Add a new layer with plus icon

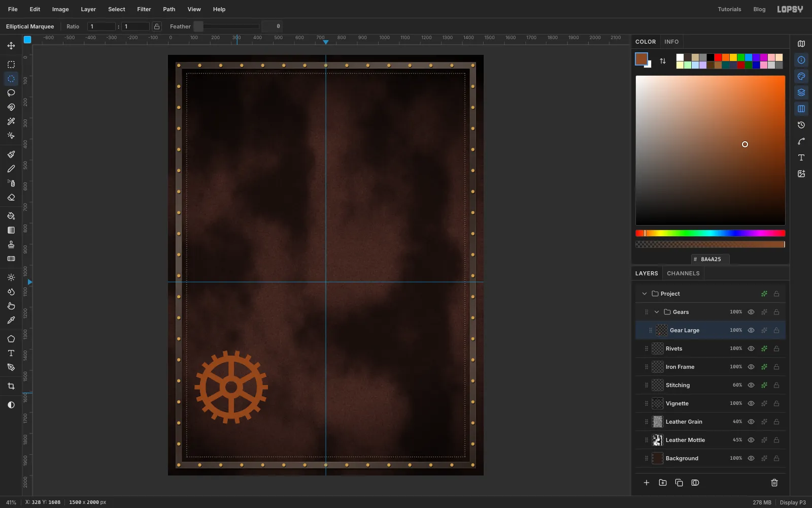(x=647, y=483)
